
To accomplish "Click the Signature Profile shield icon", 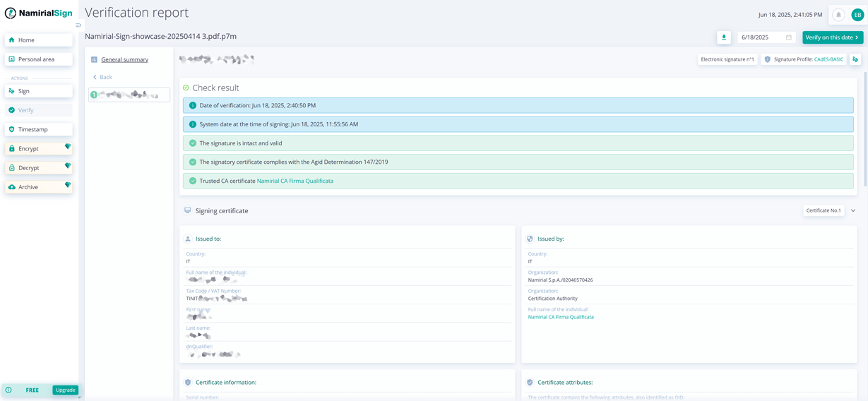I will pyautogui.click(x=768, y=59).
